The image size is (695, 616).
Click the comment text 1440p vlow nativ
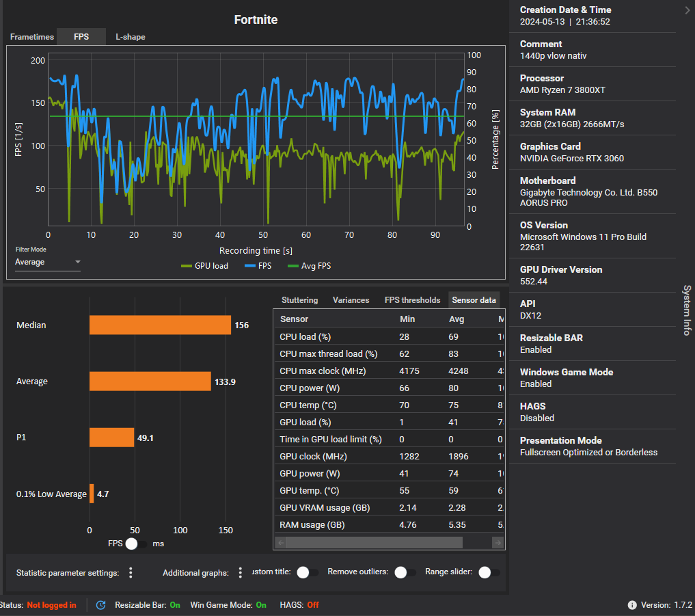pos(553,56)
